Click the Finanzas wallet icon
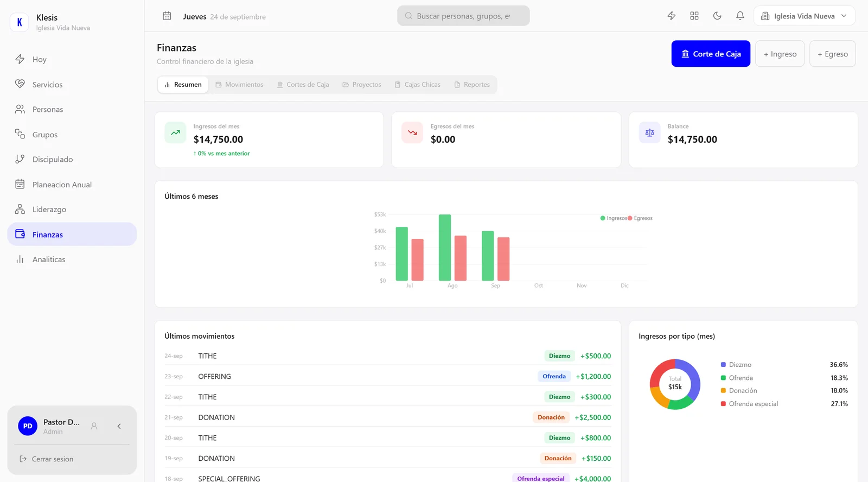Viewport: 868px width, 482px height. [x=20, y=234]
